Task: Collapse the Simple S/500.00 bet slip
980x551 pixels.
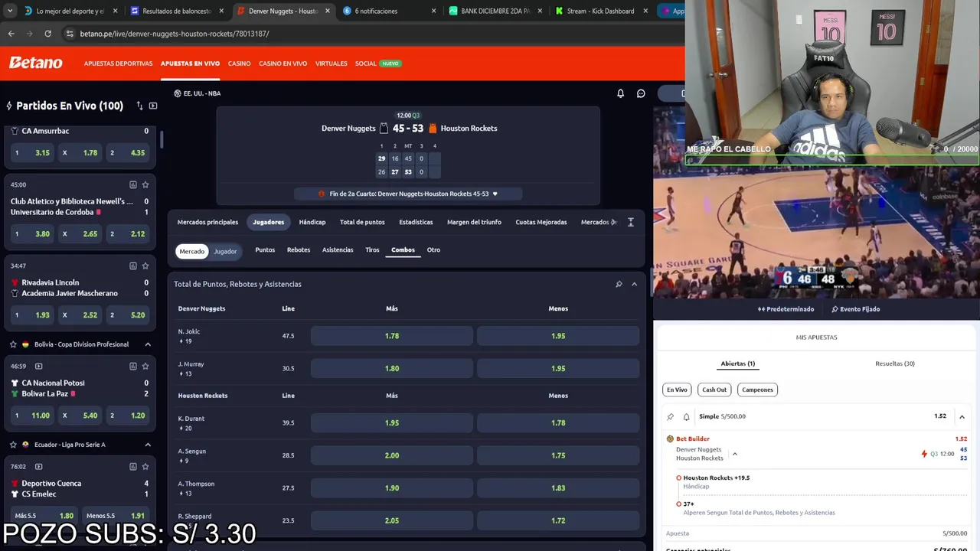Action: [962, 416]
